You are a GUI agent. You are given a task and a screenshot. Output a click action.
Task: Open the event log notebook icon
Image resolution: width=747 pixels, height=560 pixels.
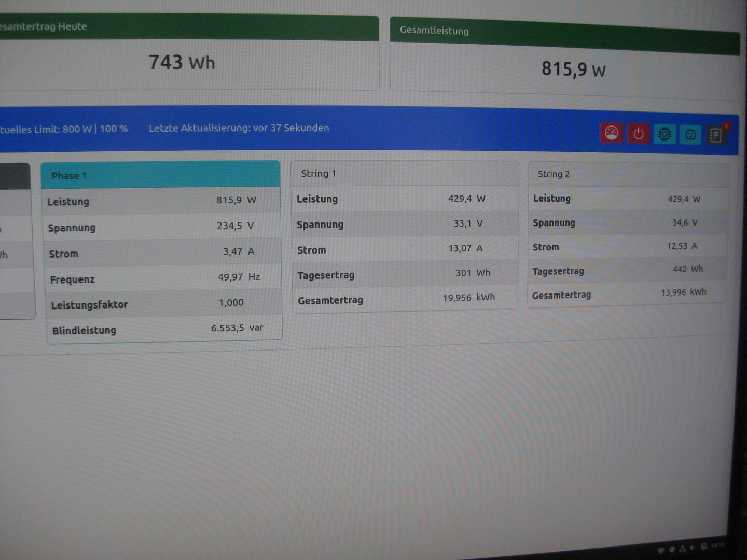point(716,135)
